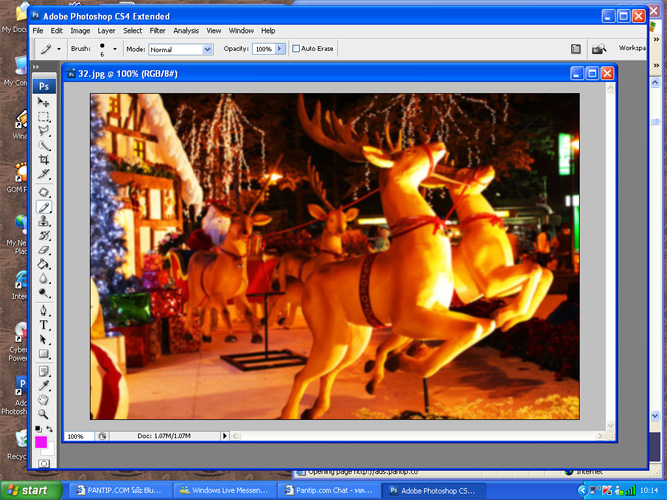Open the File menu
667x500 pixels.
click(x=38, y=31)
